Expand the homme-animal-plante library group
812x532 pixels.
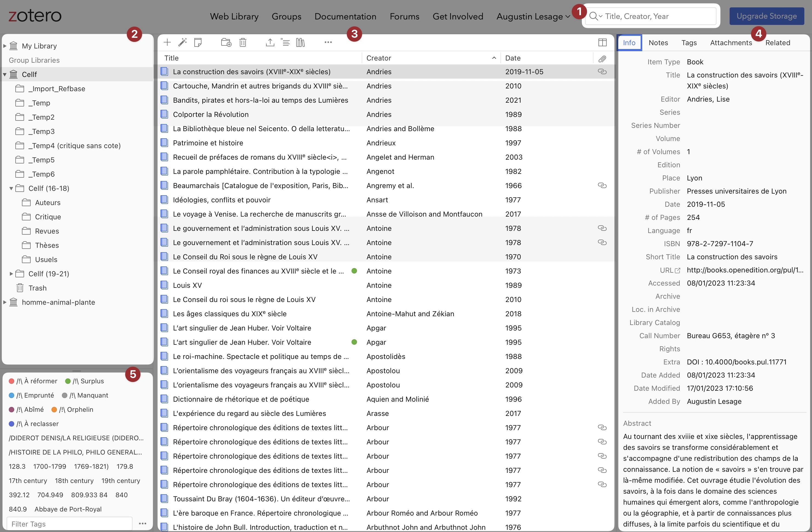coord(6,302)
